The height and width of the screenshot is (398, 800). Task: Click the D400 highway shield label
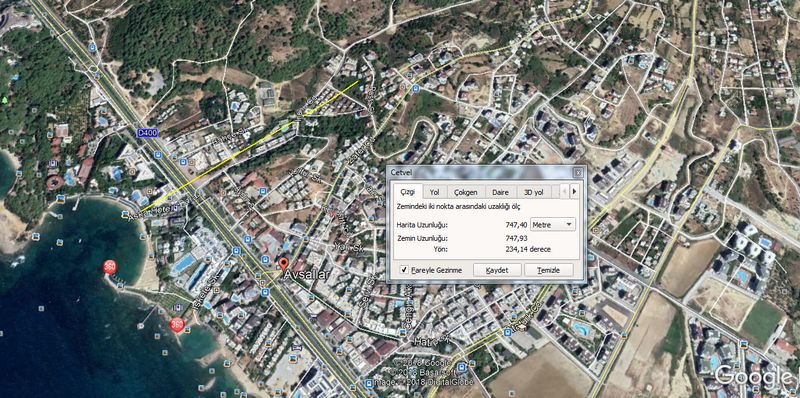coord(148,133)
